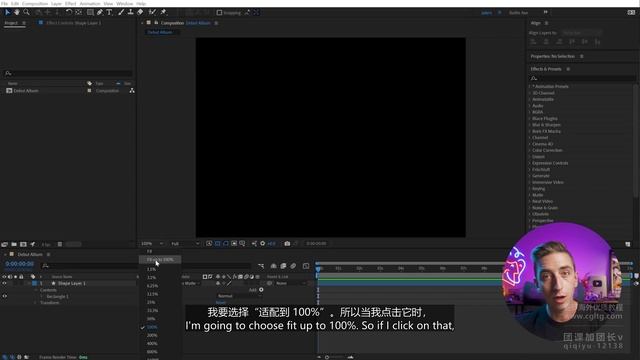Image resolution: width=640 pixels, height=360 pixels.
Task: Click the Project panel search field
Action: click(68, 73)
